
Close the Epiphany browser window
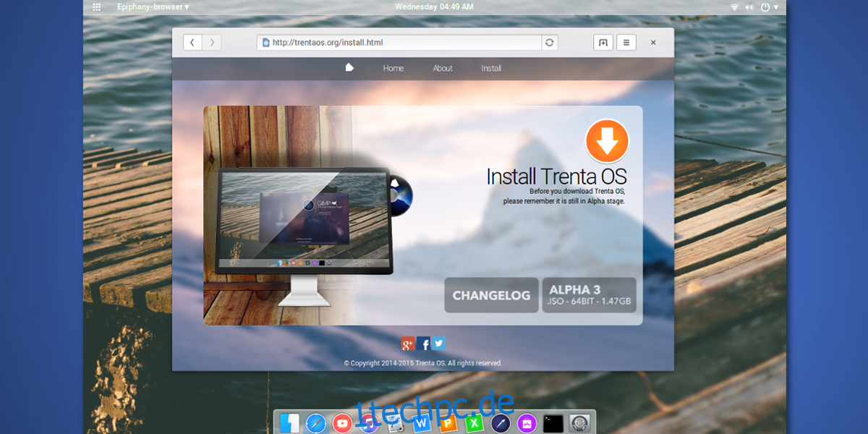pyautogui.click(x=653, y=43)
